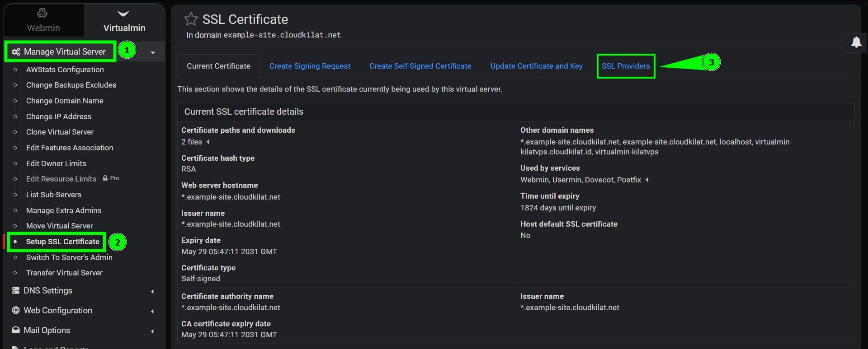Viewport: 868px width, 349px height.
Task: Click the Virtualmin chevron icon
Action: pos(123,14)
